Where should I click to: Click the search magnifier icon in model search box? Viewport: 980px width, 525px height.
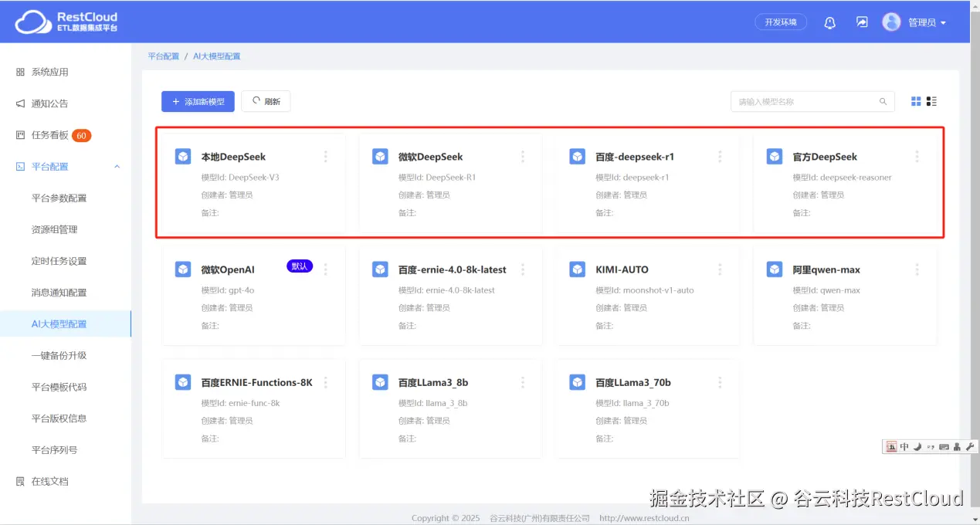tap(883, 101)
